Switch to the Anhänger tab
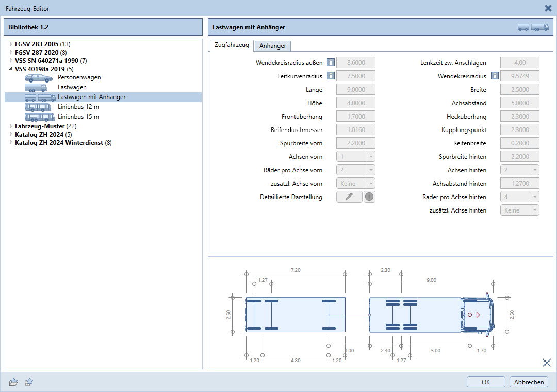This screenshot has width=557, height=392. [273, 46]
